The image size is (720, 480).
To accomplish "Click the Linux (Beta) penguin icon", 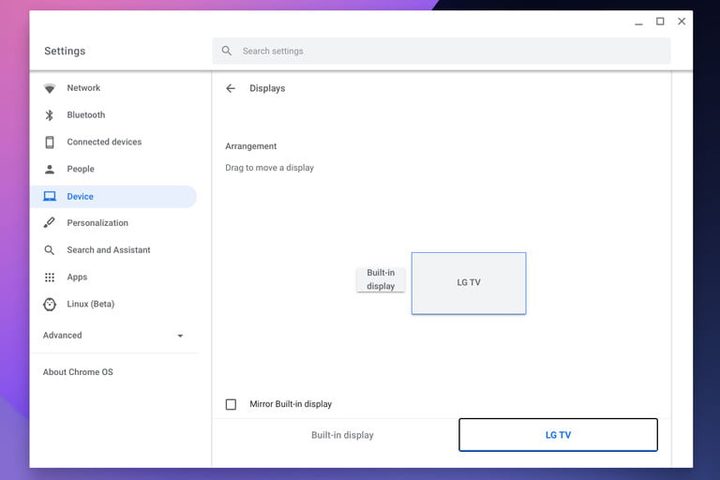I will click(50, 304).
